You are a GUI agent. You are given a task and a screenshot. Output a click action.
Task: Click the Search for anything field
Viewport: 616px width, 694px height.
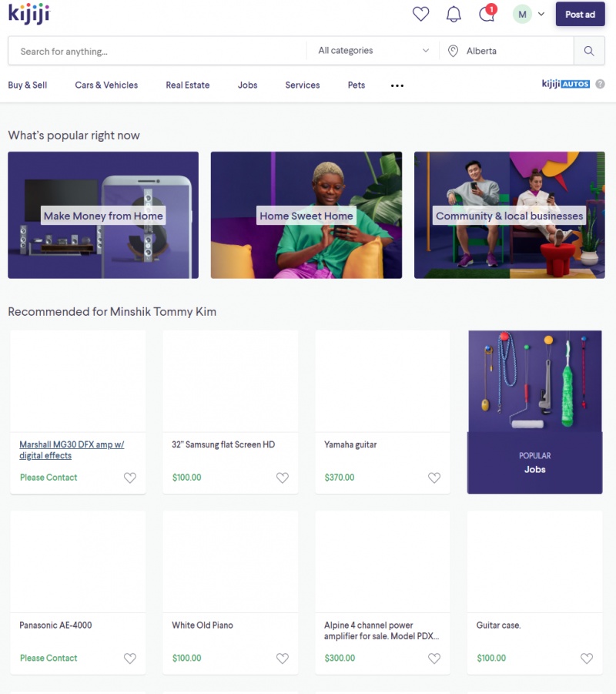coord(158,52)
